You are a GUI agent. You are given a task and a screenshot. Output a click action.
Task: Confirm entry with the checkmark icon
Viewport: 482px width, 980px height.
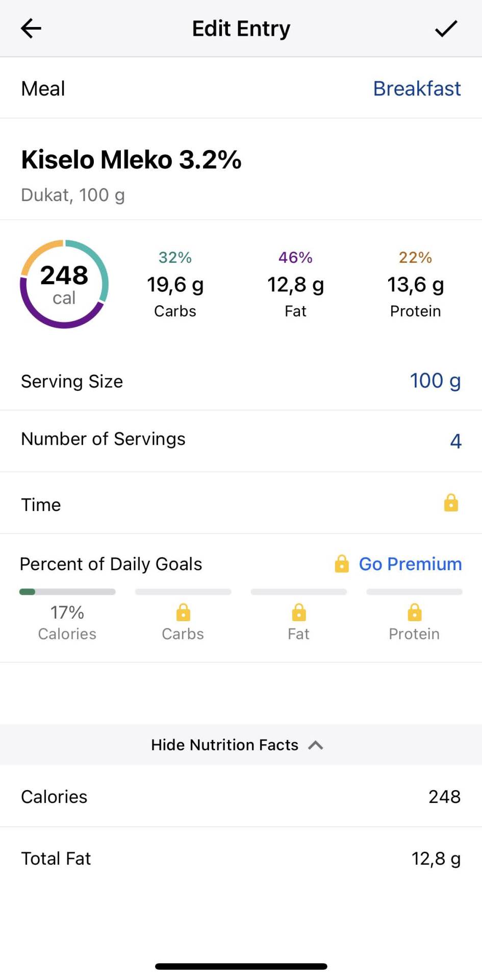(x=446, y=29)
